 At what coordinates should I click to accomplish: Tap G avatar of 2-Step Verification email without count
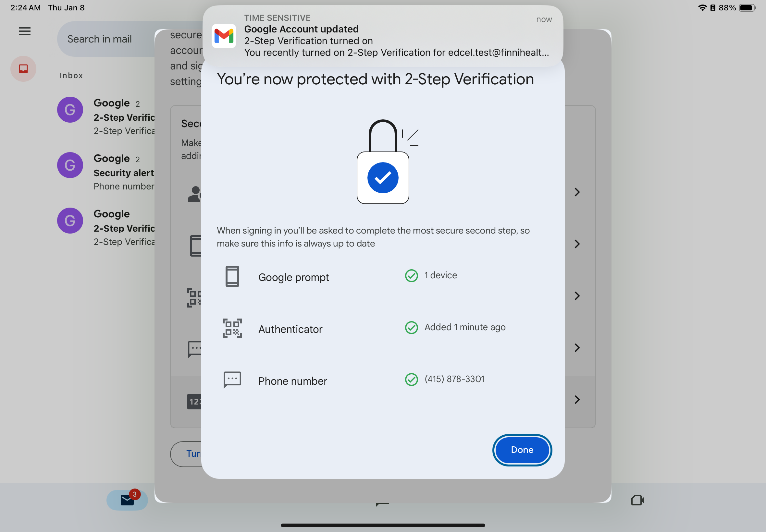tap(70, 221)
